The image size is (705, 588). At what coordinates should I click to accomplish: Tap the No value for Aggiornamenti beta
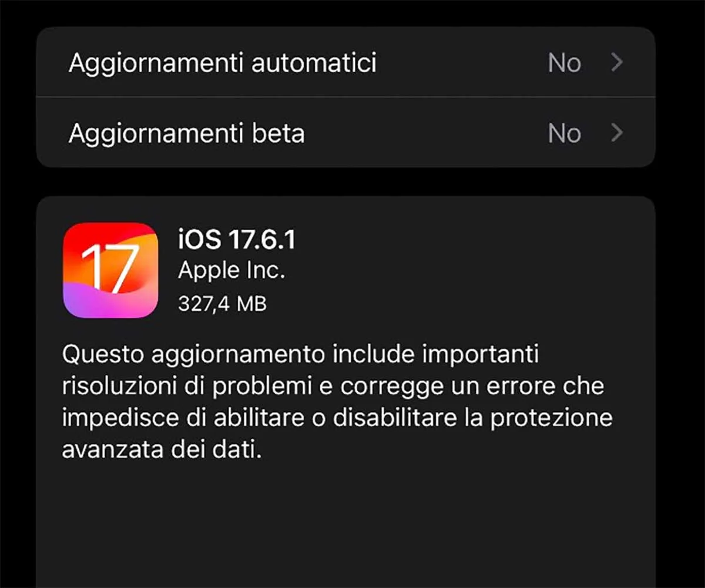pyautogui.click(x=564, y=134)
